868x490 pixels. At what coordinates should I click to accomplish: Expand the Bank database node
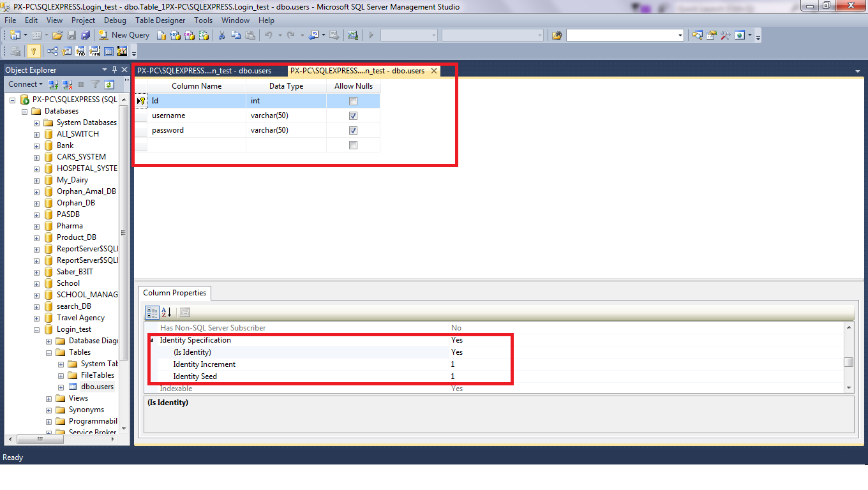click(x=36, y=145)
